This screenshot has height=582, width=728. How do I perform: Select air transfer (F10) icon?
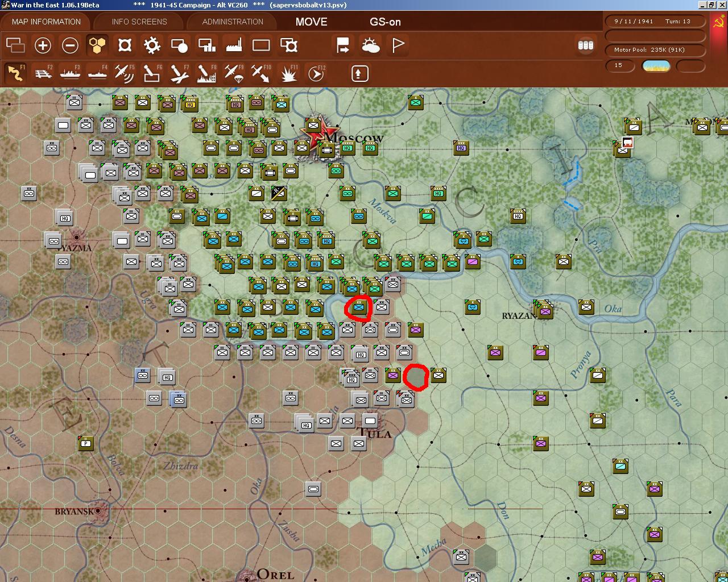tap(261, 73)
